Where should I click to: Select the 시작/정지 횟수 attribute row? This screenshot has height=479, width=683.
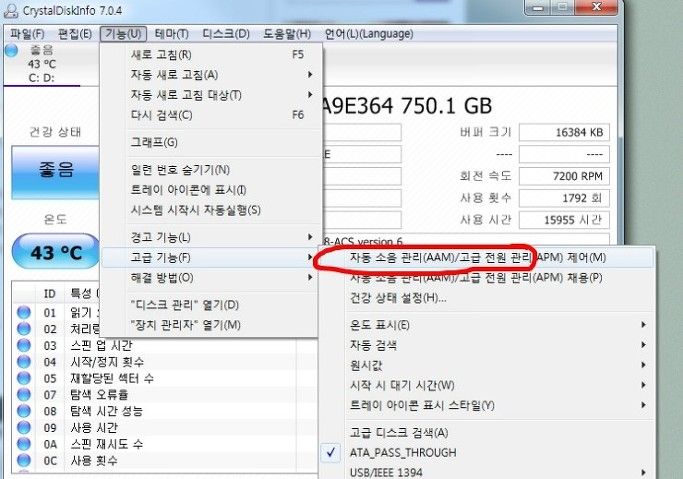point(166,362)
